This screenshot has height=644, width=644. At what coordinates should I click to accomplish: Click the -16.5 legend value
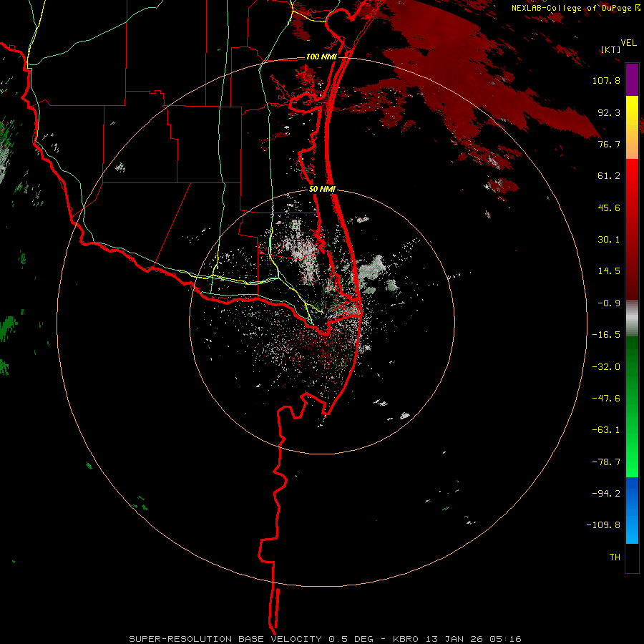click(x=606, y=335)
